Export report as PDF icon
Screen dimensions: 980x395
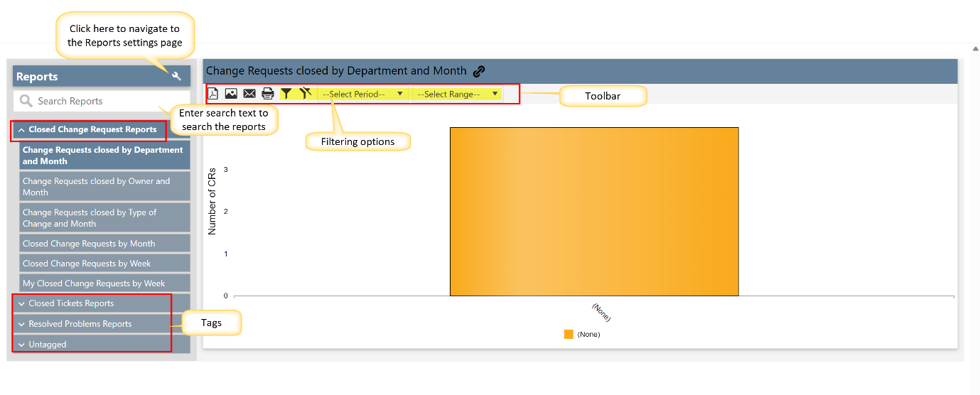(x=212, y=94)
